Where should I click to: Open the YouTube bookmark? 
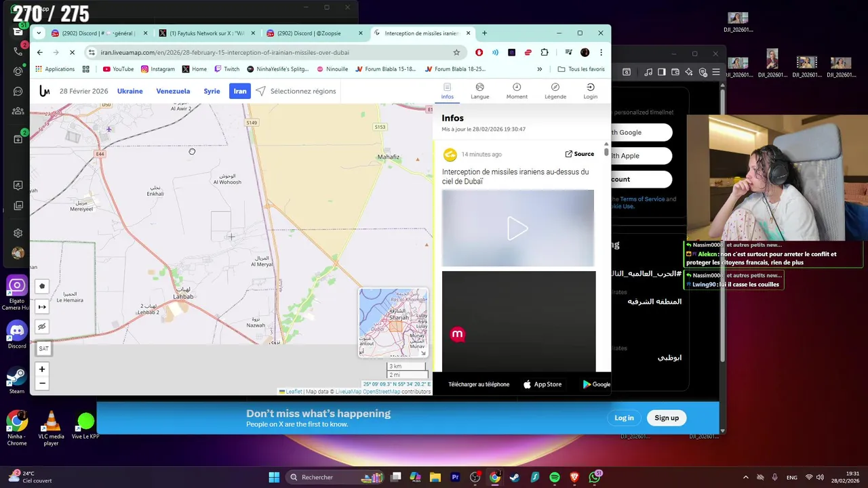click(118, 69)
